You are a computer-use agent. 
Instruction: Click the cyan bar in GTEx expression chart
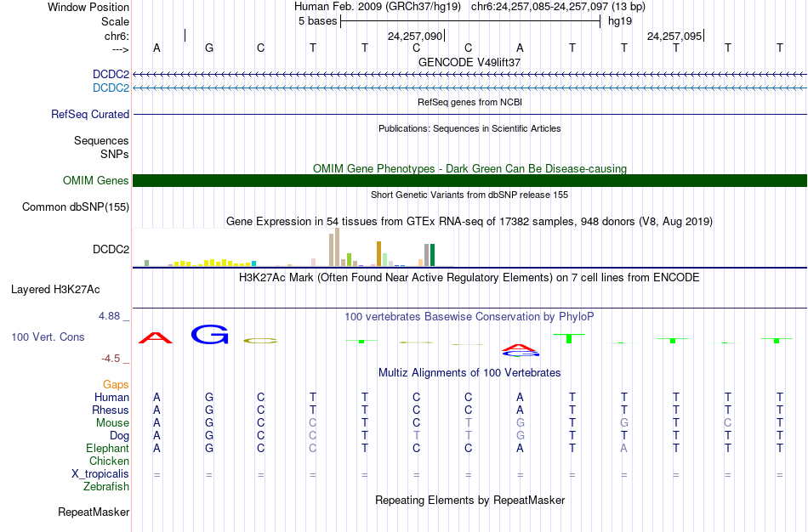tap(253, 263)
